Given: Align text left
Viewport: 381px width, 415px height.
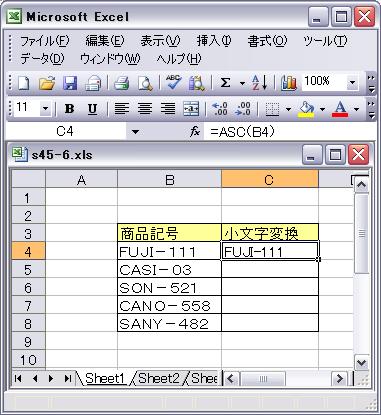Looking at the screenshot, I should tap(122, 109).
